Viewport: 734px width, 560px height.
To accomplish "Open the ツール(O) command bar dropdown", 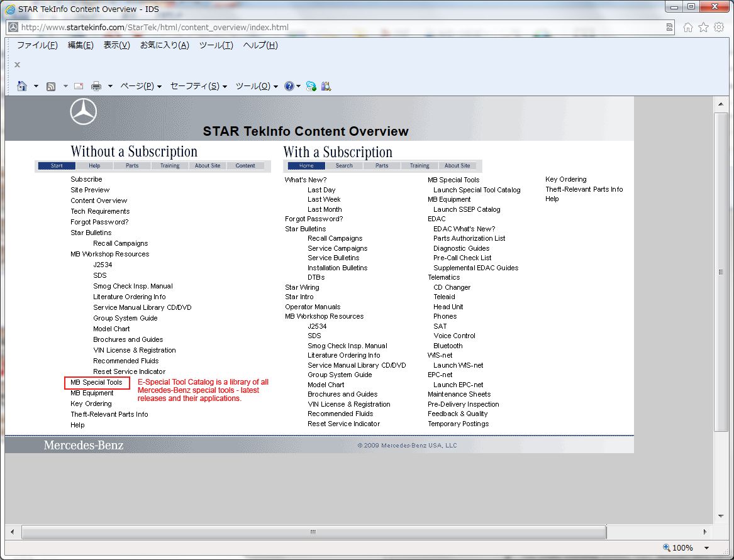I will (257, 86).
